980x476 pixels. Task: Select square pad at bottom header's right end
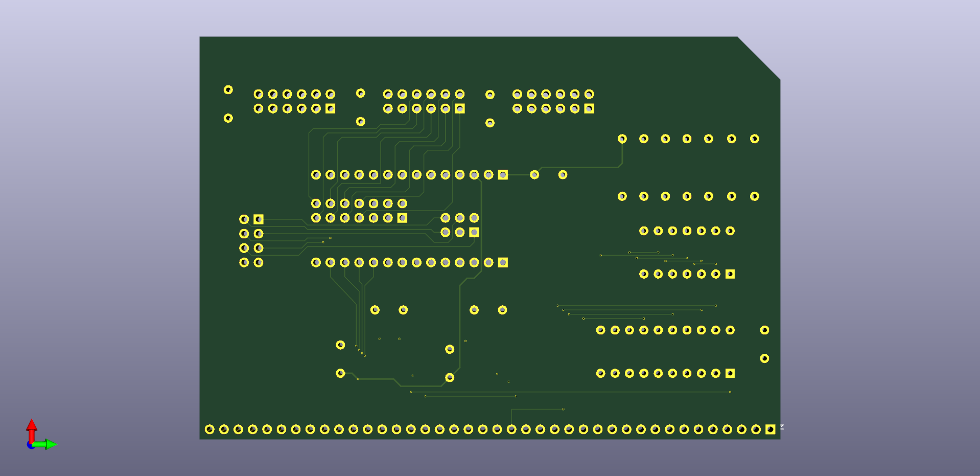coord(770,429)
